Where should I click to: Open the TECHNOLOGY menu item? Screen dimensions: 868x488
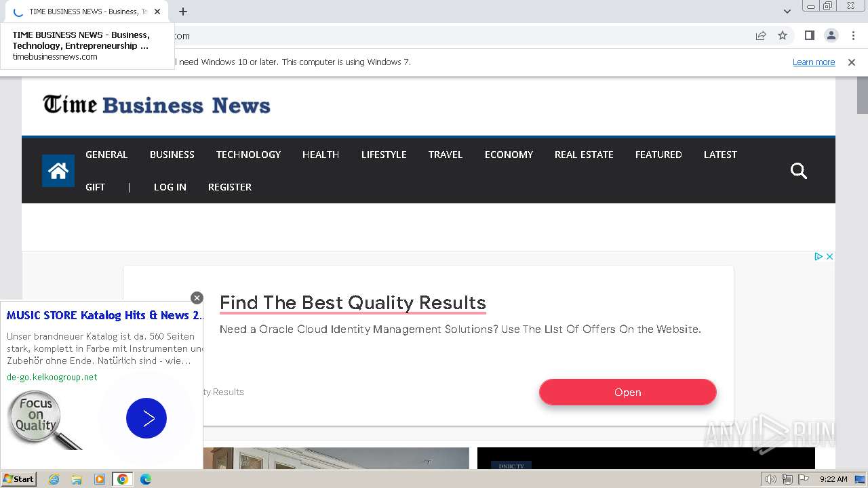[x=248, y=155]
